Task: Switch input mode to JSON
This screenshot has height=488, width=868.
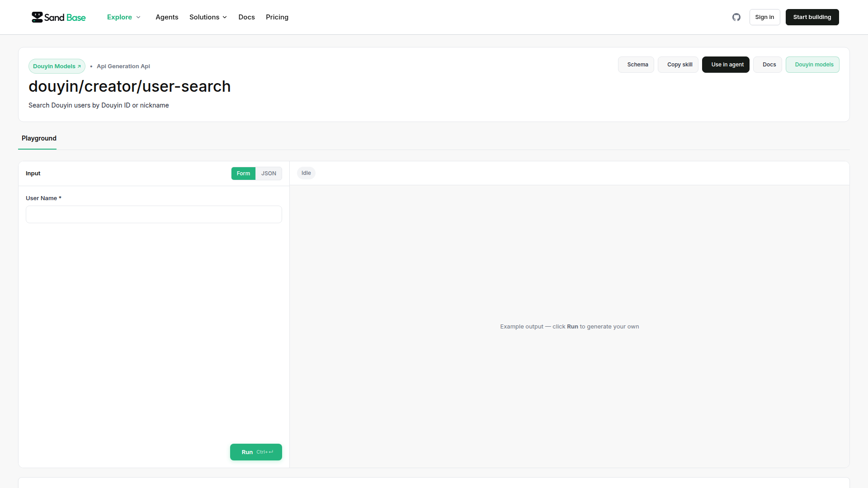Action: (x=269, y=174)
